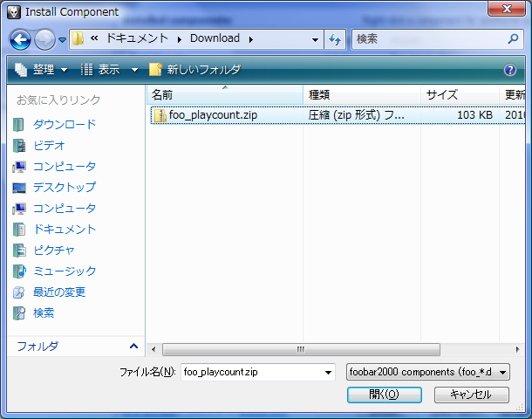Open help with the question mark icon
Image resolution: width=532 pixels, height=419 pixels.
(x=510, y=70)
